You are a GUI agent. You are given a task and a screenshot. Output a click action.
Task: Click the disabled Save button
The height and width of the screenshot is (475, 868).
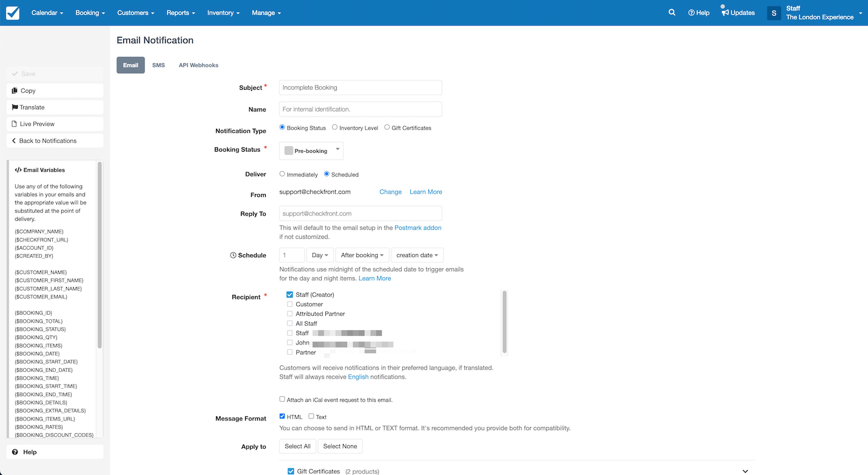coord(55,74)
